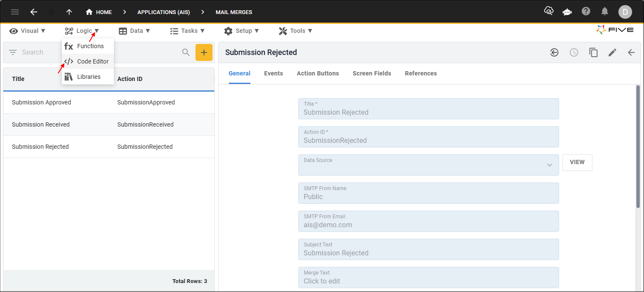Image resolution: width=644 pixels, height=292 pixels.
Task: Click the yellow plus add button
Action: [x=204, y=52]
